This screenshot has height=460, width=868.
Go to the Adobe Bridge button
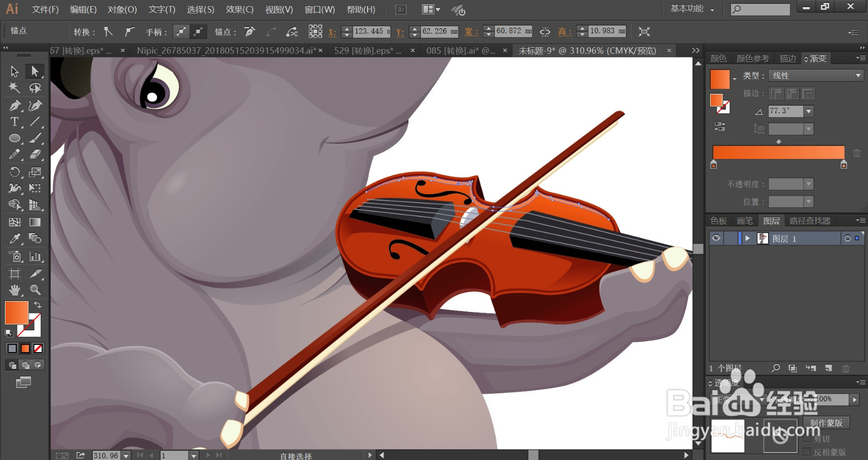(401, 9)
